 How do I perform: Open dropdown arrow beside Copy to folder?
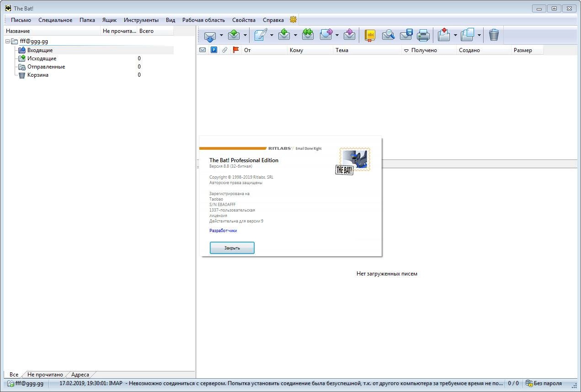tap(479, 35)
